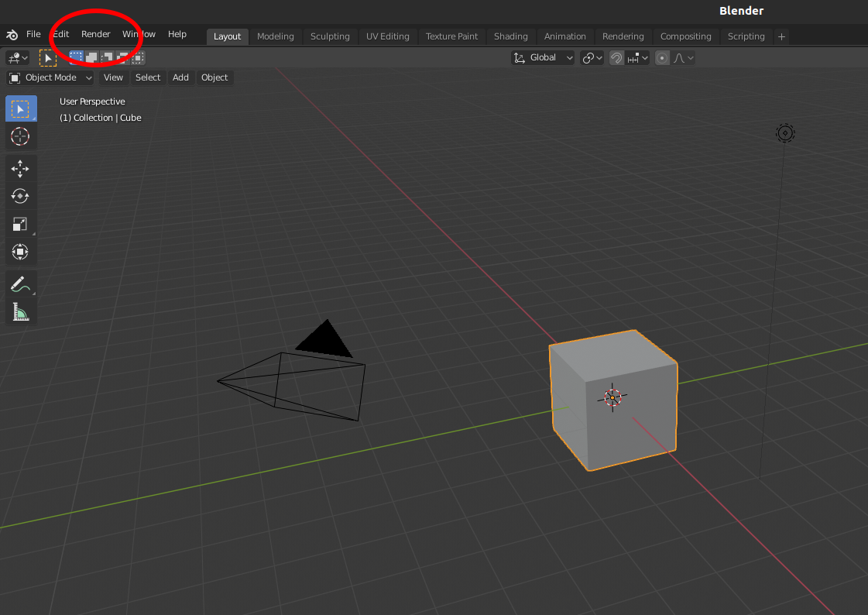Click the selected Cube in the viewport
Image resolution: width=868 pixels, height=615 pixels.
point(613,400)
